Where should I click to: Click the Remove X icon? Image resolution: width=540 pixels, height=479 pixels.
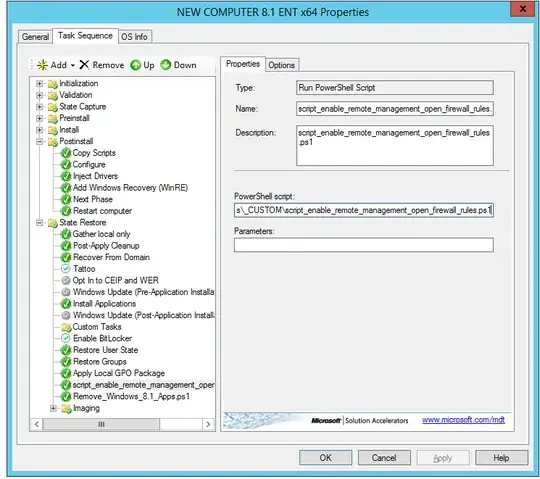click(x=84, y=65)
